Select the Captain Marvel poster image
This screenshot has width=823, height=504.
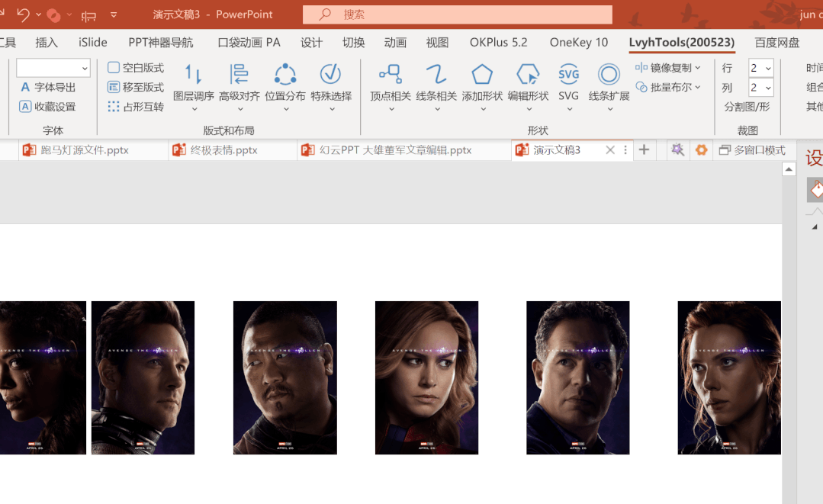(426, 377)
